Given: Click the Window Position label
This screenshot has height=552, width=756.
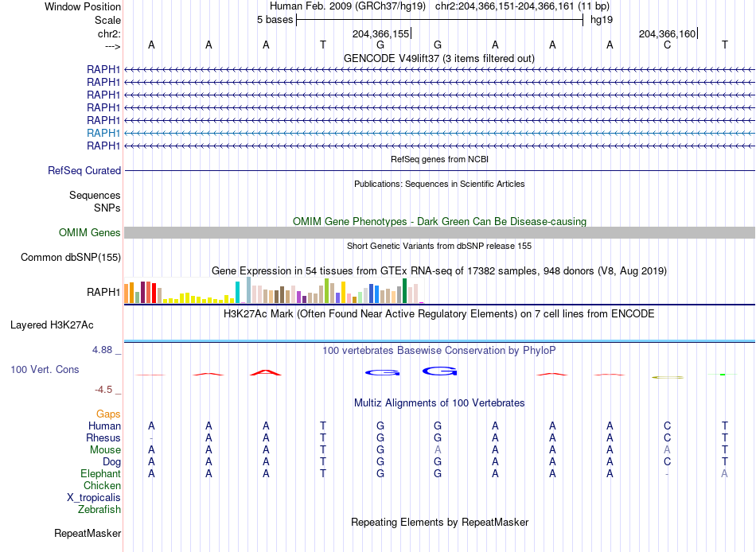Looking at the screenshot, I should tap(83, 6).
